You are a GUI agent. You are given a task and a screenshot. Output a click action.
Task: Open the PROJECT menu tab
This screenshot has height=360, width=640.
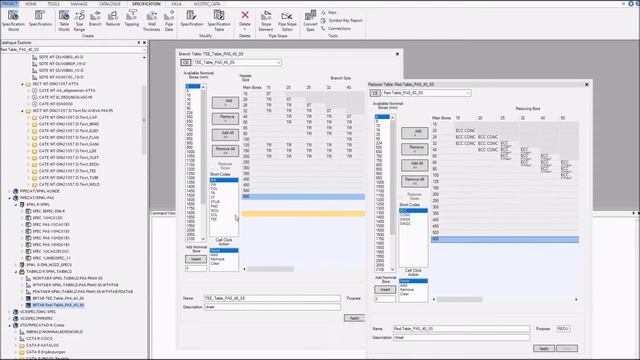click(x=9, y=4)
